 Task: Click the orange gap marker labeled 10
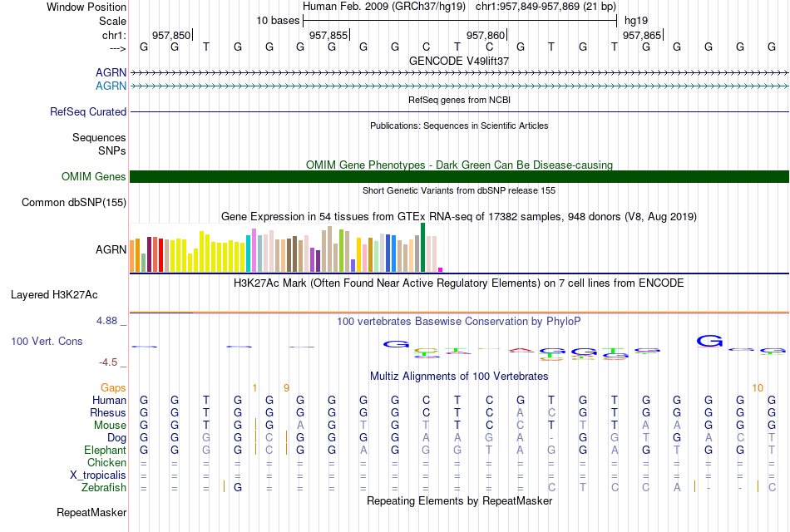tap(758, 388)
